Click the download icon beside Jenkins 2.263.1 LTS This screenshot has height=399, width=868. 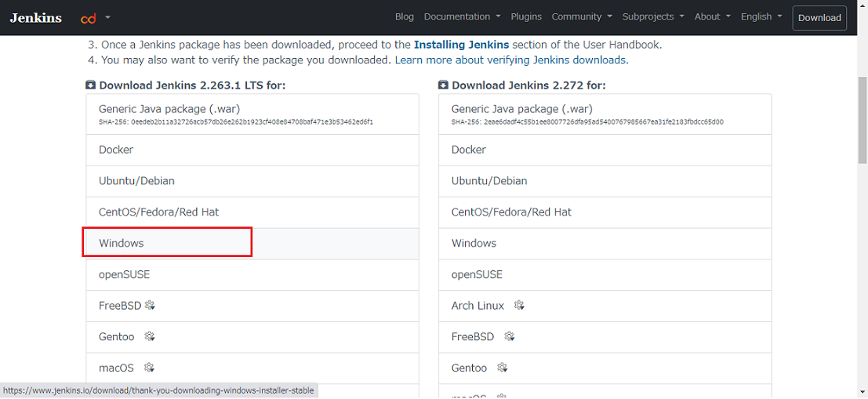pos(91,85)
